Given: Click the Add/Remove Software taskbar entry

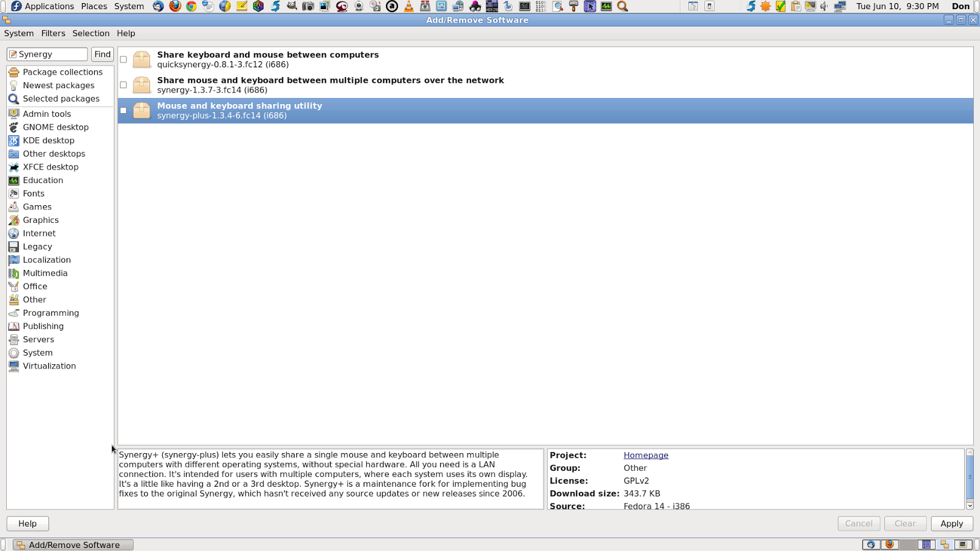Looking at the screenshot, I should [73, 545].
